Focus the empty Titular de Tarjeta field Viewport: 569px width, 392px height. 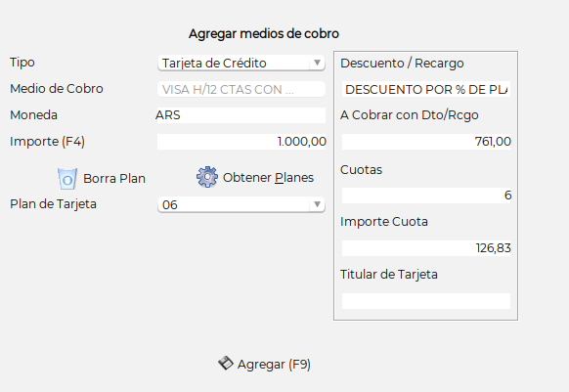[x=426, y=301]
